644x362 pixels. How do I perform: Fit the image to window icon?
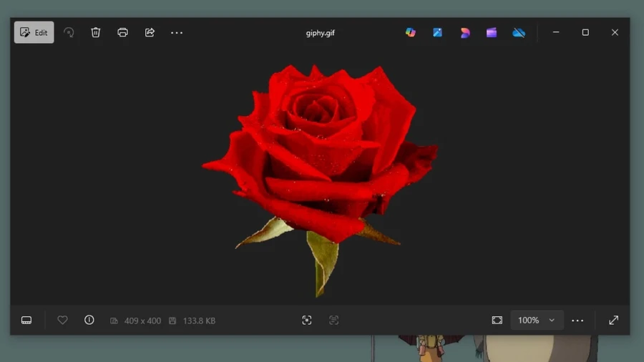pos(497,320)
